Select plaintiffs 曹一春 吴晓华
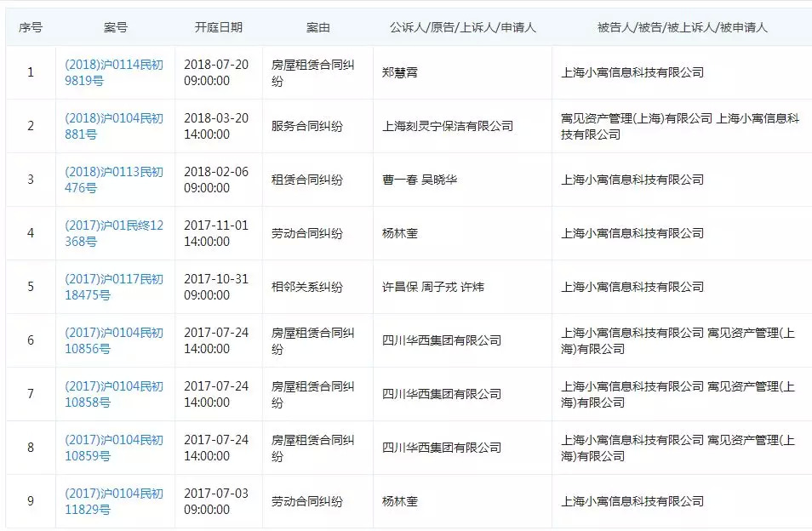 click(x=420, y=180)
